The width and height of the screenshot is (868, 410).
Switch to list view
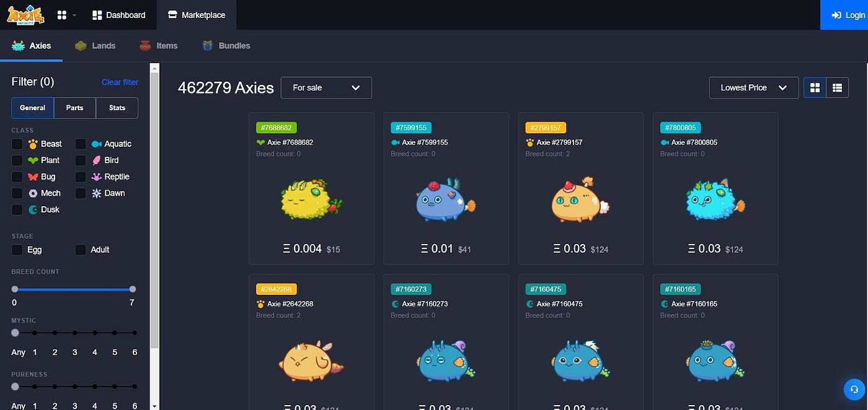click(838, 88)
